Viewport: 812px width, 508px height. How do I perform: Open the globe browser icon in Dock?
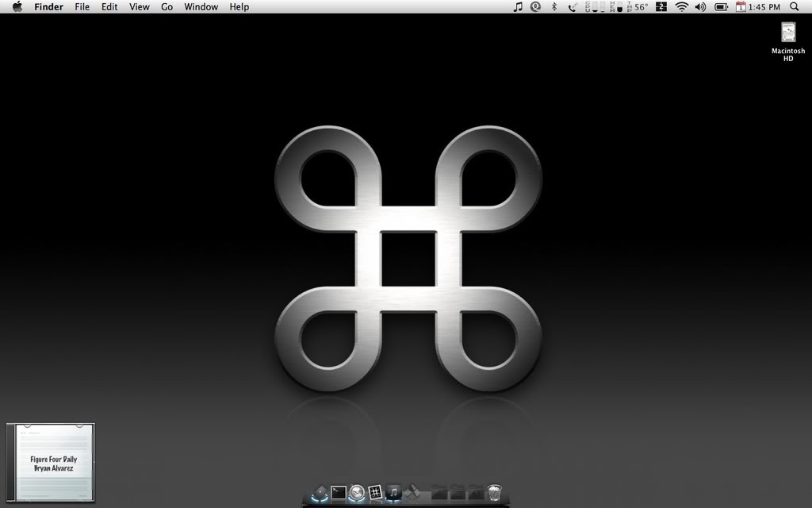(357, 492)
